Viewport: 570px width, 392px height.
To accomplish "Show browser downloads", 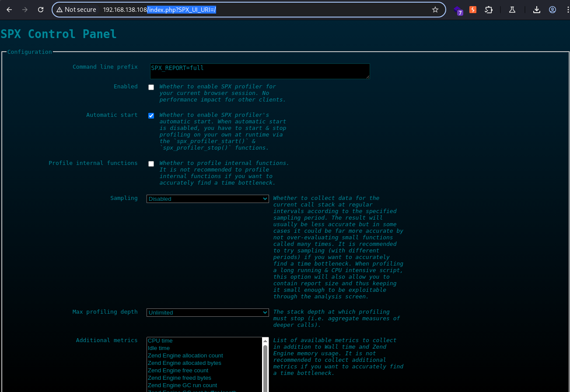I will click(537, 10).
